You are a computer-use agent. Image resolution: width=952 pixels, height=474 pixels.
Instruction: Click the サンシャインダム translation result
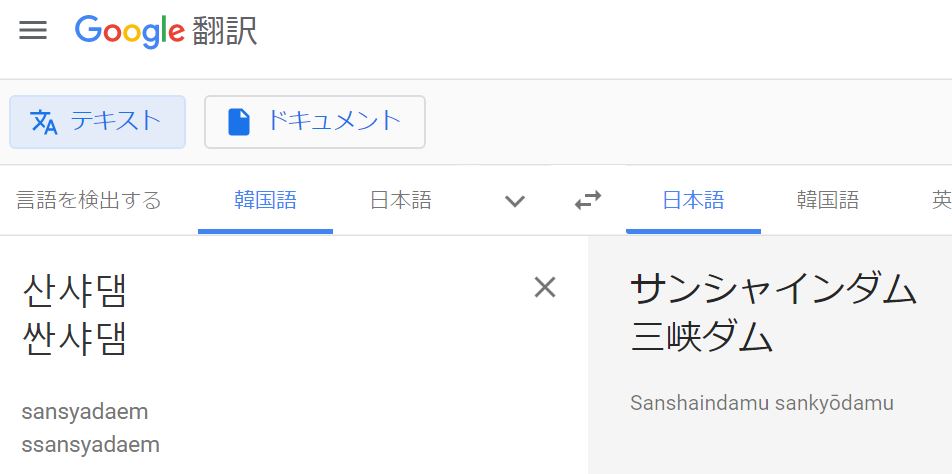tap(773, 290)
